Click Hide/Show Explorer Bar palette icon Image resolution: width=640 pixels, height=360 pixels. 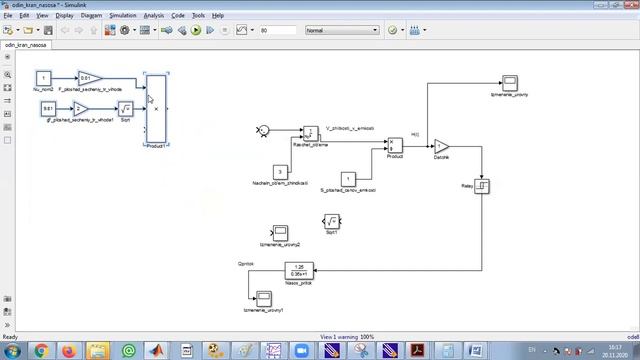(7, 57)
